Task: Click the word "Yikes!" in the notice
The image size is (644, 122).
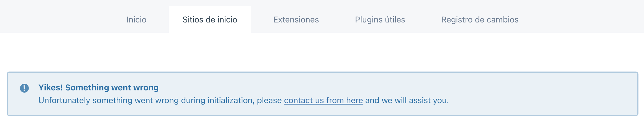Action: pyautogui.click(x=51, y=88)
